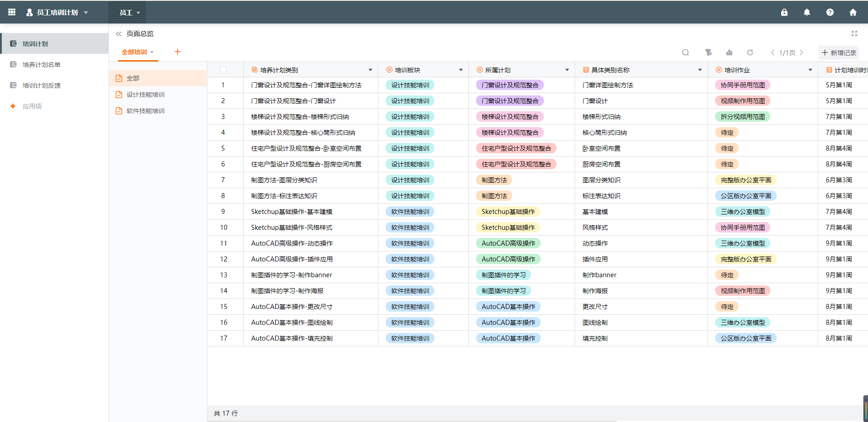This screenshot has height=422, width=868.
Task: Click the 待定 tag in row 5
Action: click(x=727, y=148)
